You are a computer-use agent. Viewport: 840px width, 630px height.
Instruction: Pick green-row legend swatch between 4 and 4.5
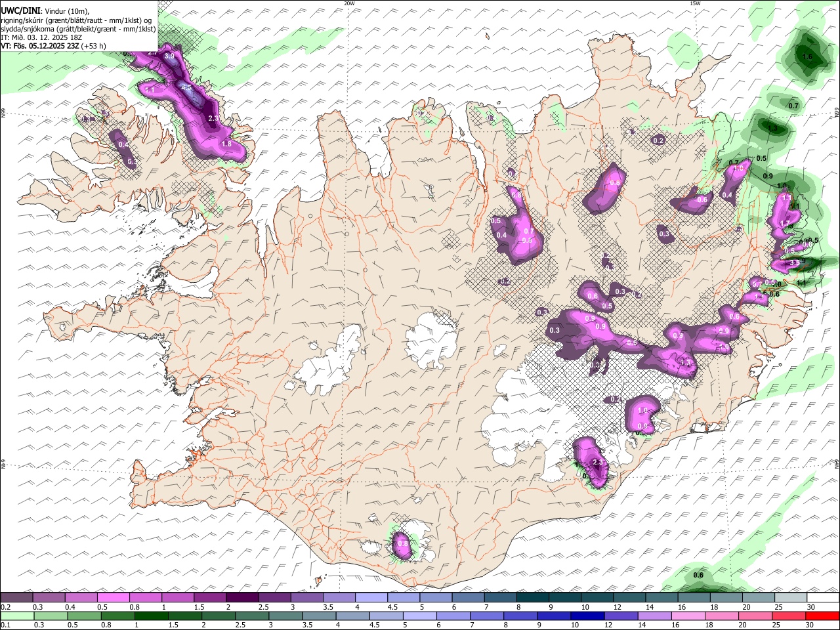click(352, 616)
